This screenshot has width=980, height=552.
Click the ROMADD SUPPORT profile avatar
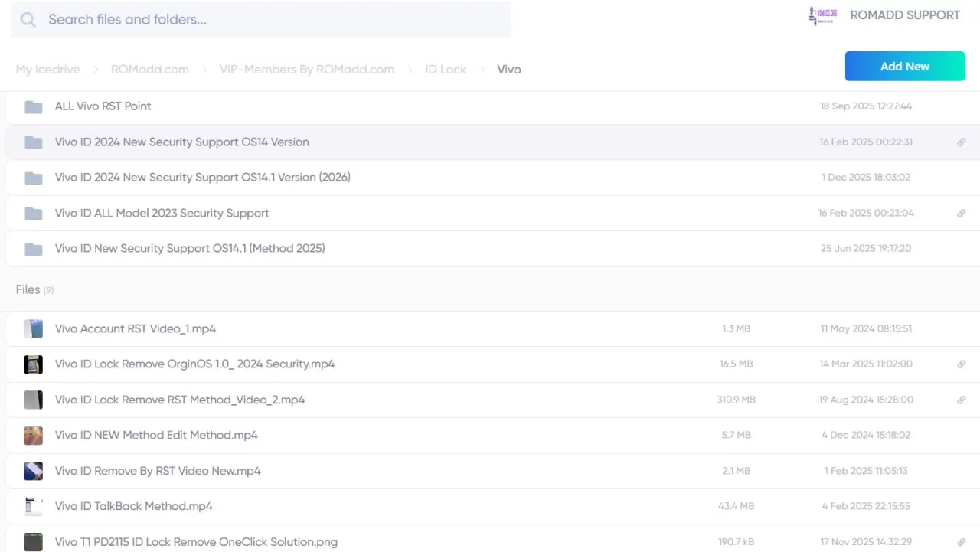click(x=823, y=15)
